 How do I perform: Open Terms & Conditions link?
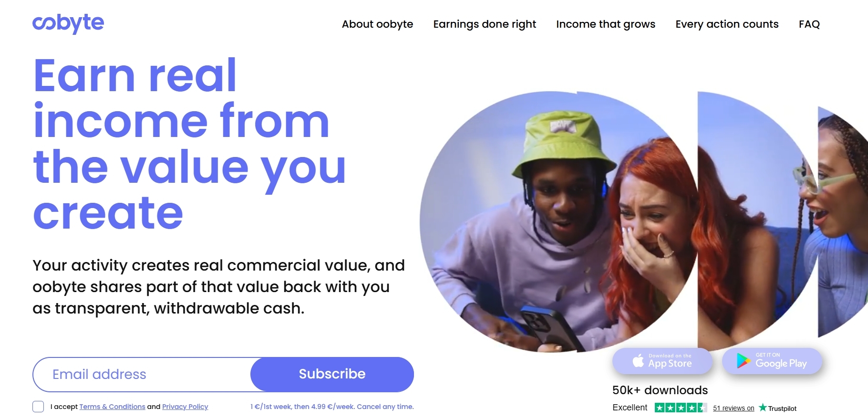112,407
